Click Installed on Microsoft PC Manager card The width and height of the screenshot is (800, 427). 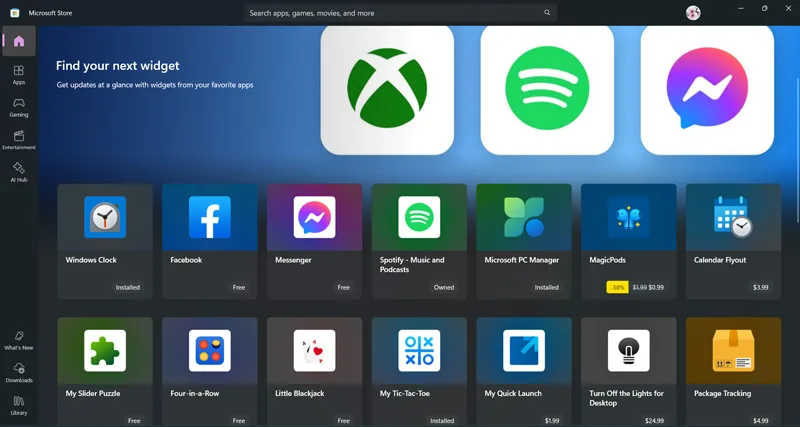tap(546, 287)
